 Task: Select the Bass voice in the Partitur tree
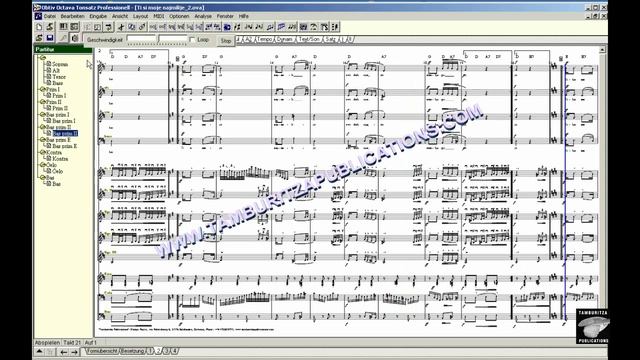58,83
